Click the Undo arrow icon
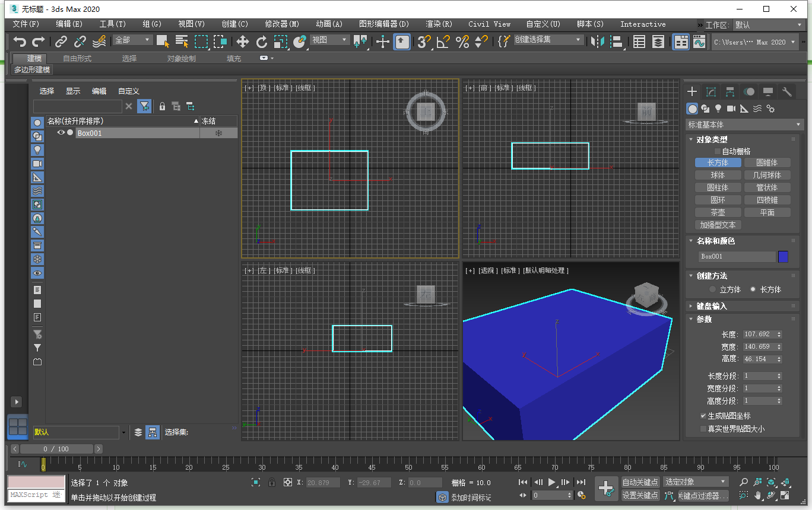The image size is (812, 510). pyautogui.click(x=20, y=42)
